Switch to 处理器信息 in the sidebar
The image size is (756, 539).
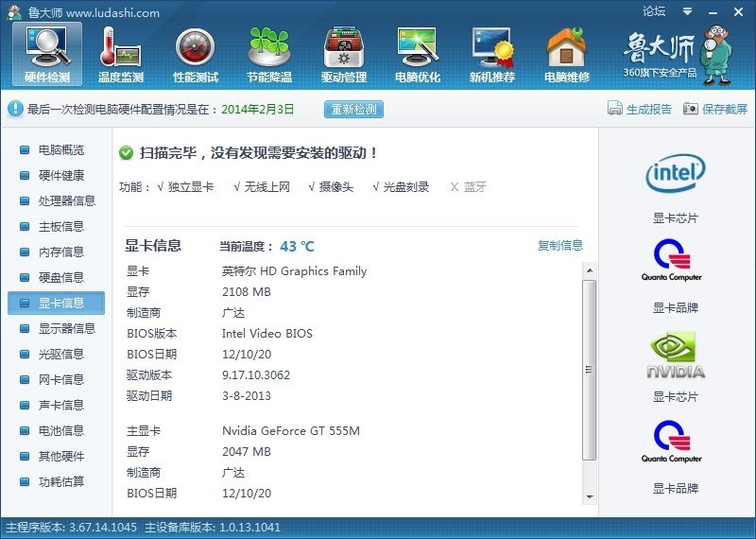click(66, 200)
